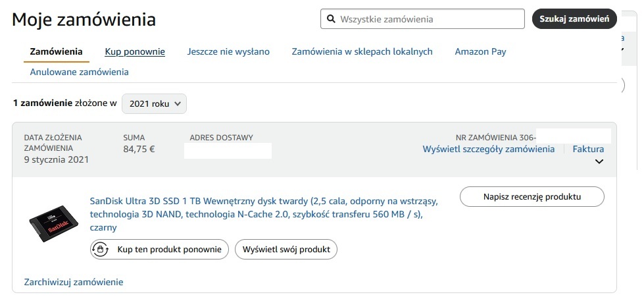Expand the chevron below Faktura
This screenshot has width=644, height=301.
[x=599, y=162]
